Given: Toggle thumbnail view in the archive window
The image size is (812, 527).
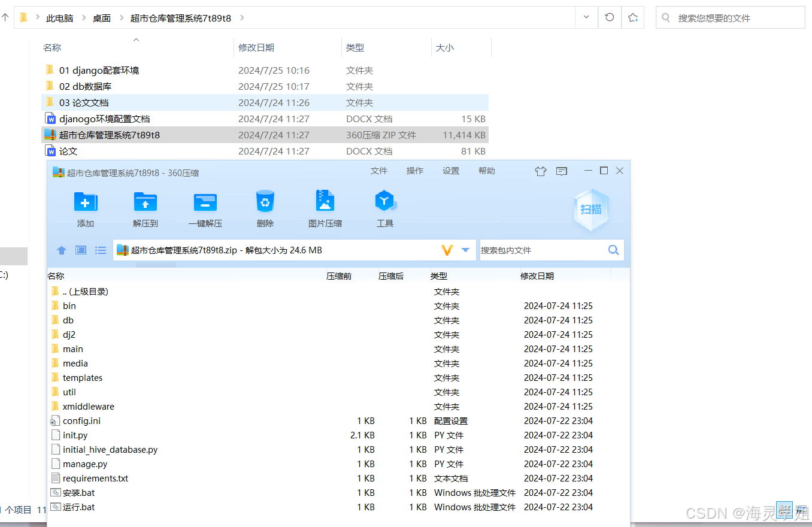Looking at the screenshot, I should pyautogui.click(x=80, y=250).
